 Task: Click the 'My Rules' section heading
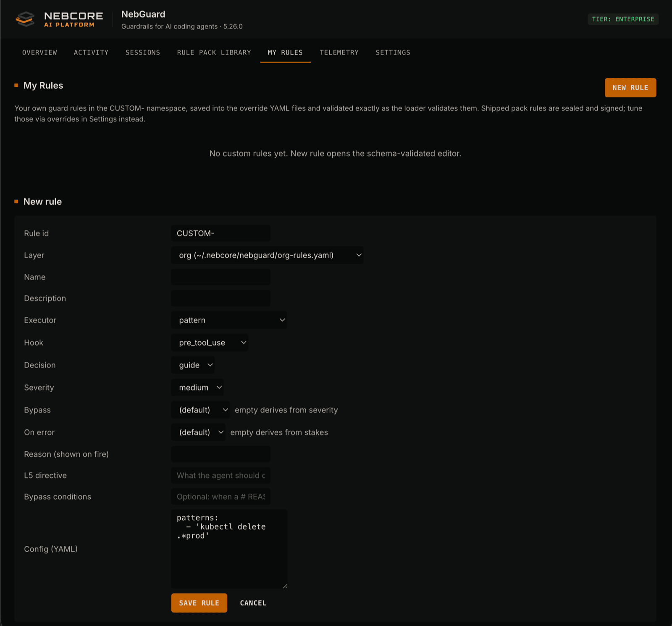43,86
